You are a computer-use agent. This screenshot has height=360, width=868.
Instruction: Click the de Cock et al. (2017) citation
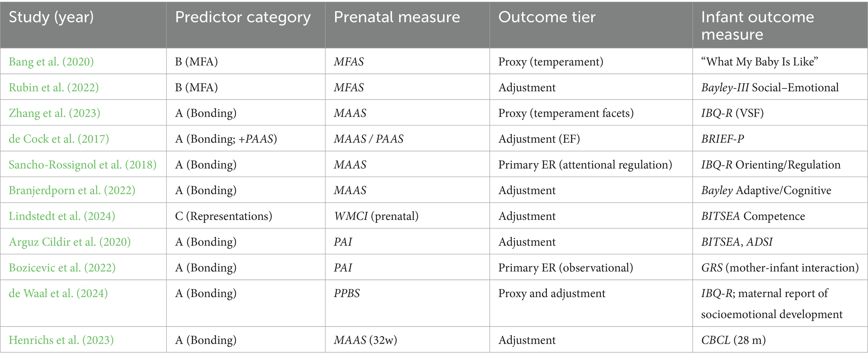[x=59, y=139]
